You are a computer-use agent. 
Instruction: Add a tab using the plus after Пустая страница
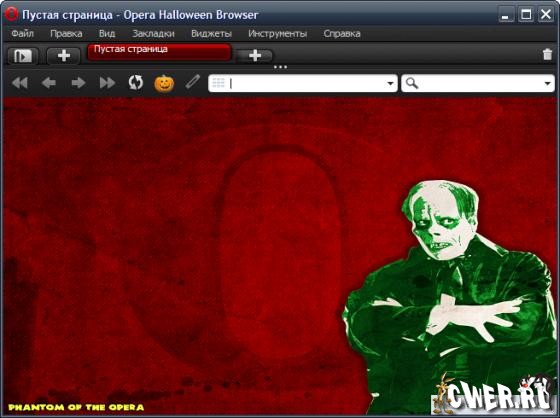(x=255, y=55)
